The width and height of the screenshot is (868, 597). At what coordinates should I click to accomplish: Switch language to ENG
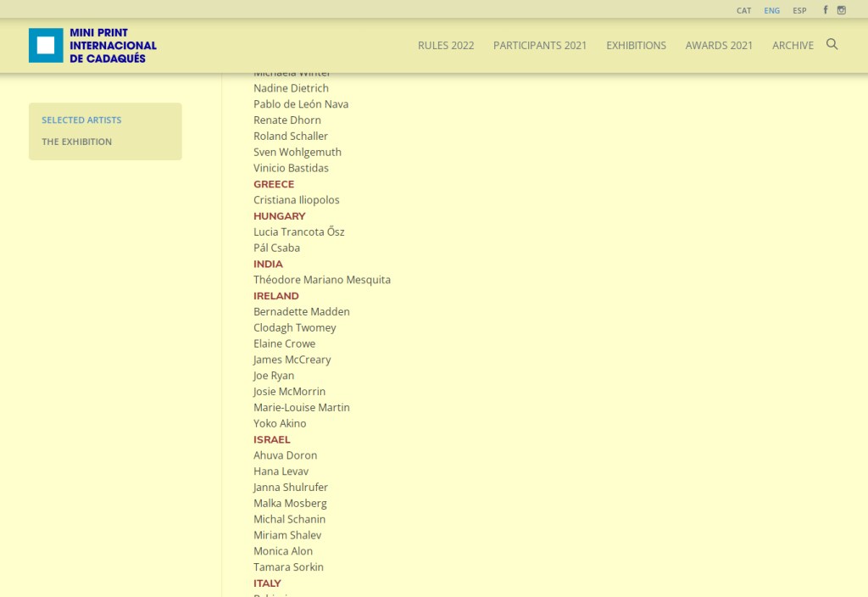pyautogui.click(x=771, y=11)
